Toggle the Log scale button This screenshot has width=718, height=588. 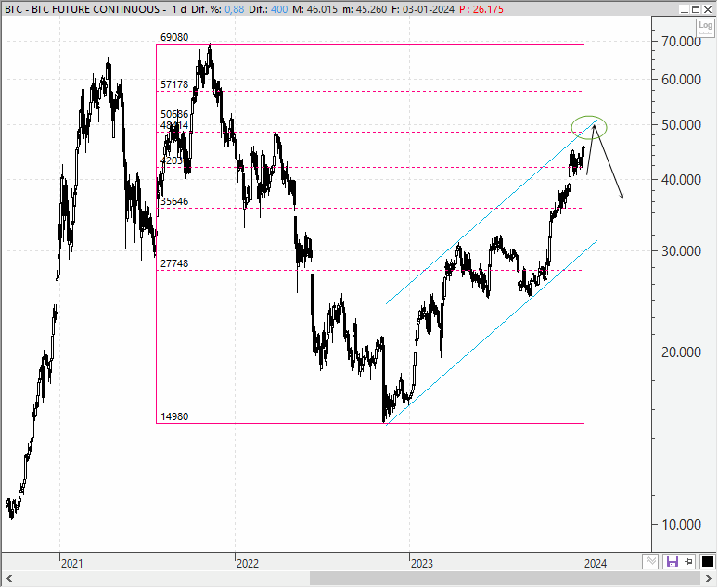click(705, 27)
